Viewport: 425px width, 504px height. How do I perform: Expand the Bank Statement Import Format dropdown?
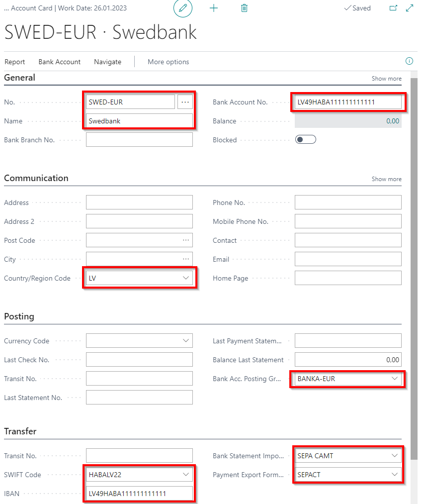click(395, 455)
